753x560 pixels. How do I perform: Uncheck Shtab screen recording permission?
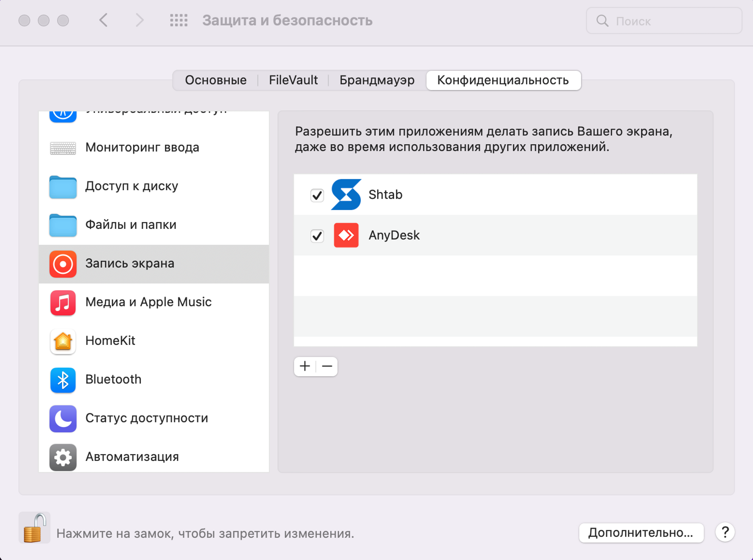tap(317, 195)
